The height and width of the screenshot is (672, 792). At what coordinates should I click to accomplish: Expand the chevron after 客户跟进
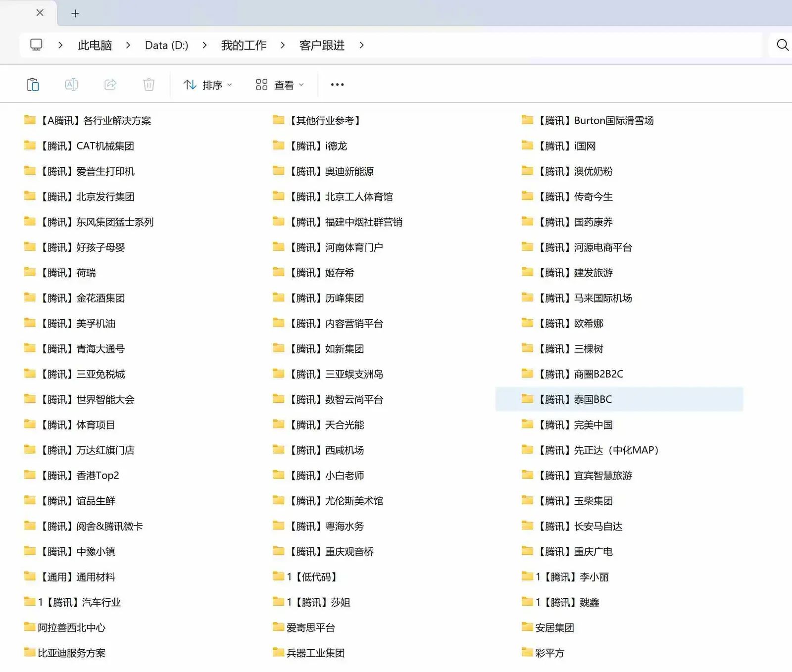click(361, 45)
